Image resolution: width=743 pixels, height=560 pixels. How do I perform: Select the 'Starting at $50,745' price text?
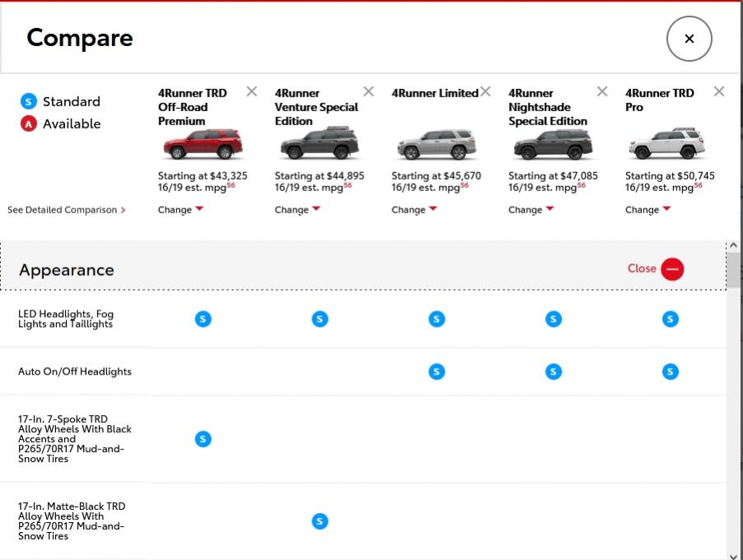(x=670, y=175)
